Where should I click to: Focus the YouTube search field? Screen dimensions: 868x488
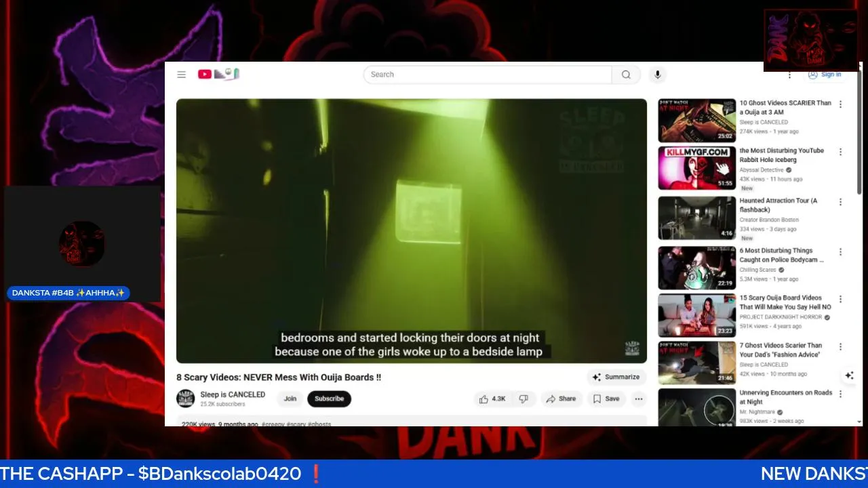[x=488, y=75]
